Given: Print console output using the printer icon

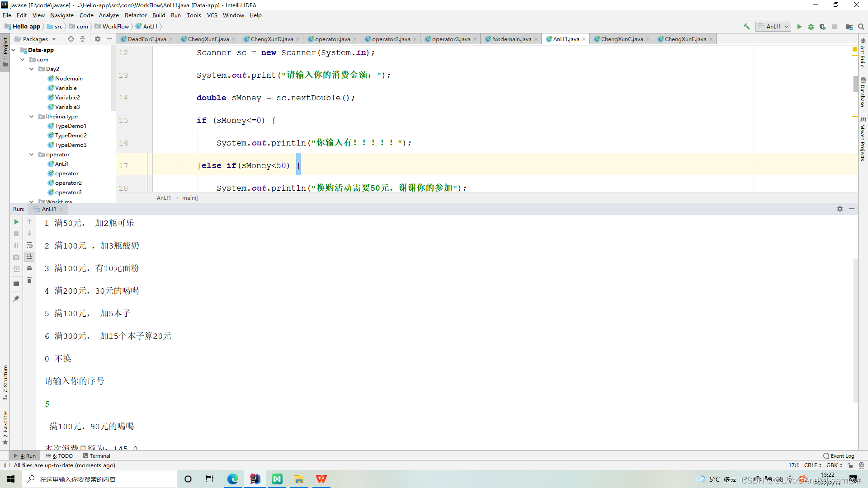Looking at the screenshot, I should [x=29, y=268].
